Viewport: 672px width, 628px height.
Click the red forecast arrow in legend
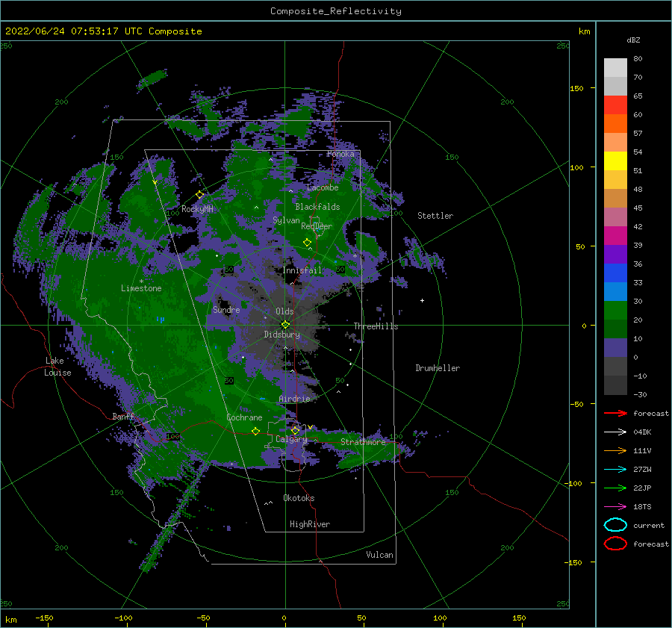pos(615,413)
